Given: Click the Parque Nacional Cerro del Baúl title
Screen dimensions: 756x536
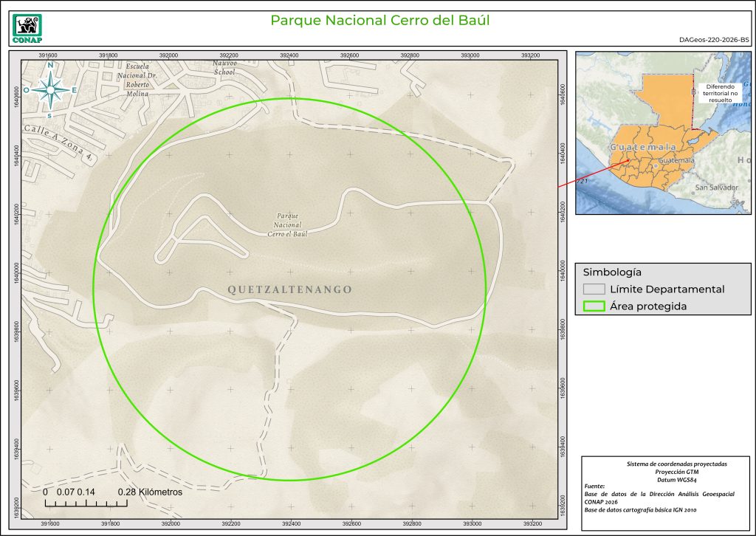Looking at the screenshot, I should [380, 20].
